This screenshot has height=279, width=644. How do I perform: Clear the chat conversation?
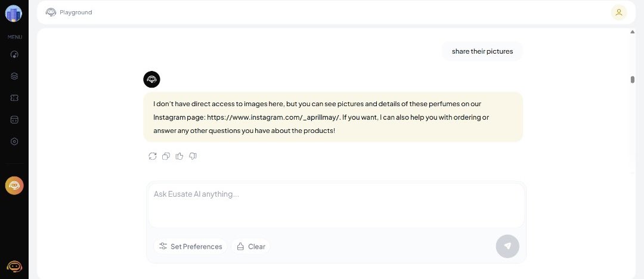pyautogui.click(x=250, y=247)
